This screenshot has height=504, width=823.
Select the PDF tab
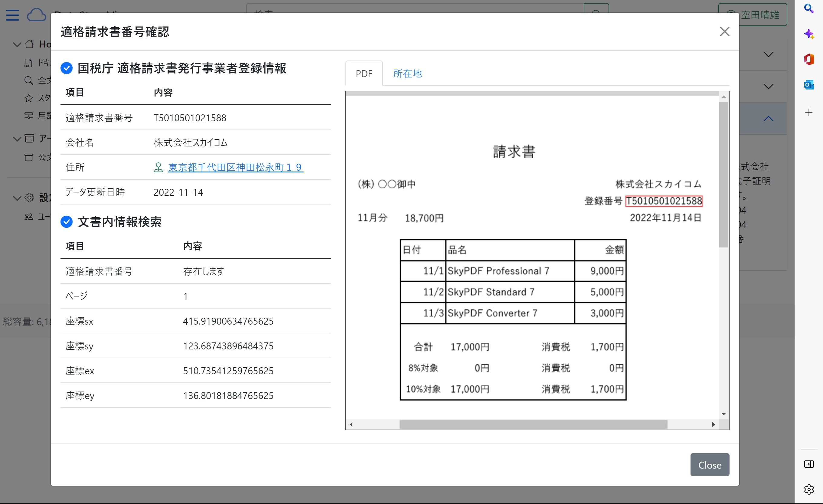click(x=364, y=74)
